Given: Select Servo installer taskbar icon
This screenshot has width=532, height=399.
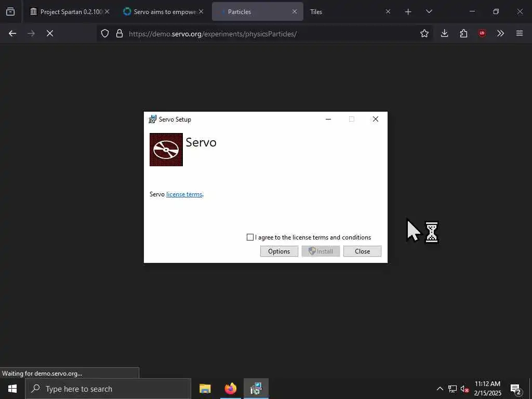Looking at the screenshot, I should click(x=256, y=389).
